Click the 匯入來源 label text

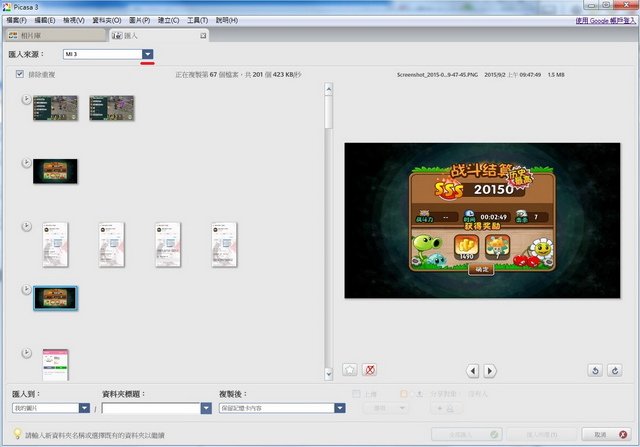point(26,54)
